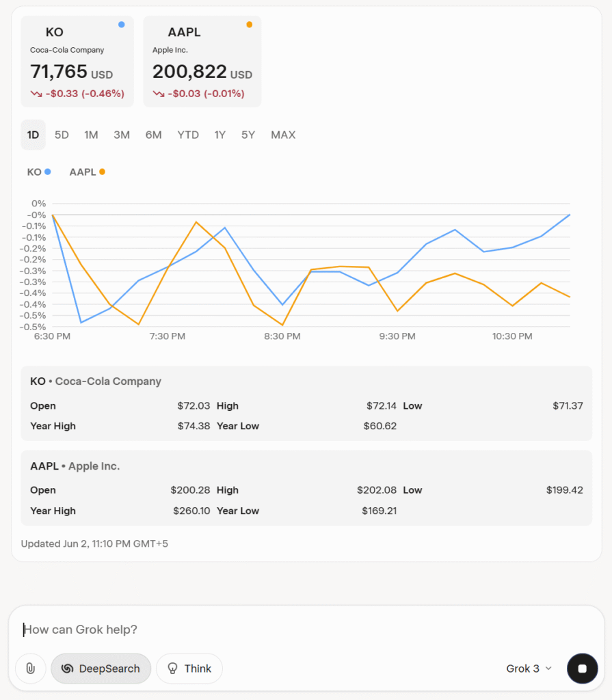Show the MAX chart range
612x700 pixels.
pos(283,135)
